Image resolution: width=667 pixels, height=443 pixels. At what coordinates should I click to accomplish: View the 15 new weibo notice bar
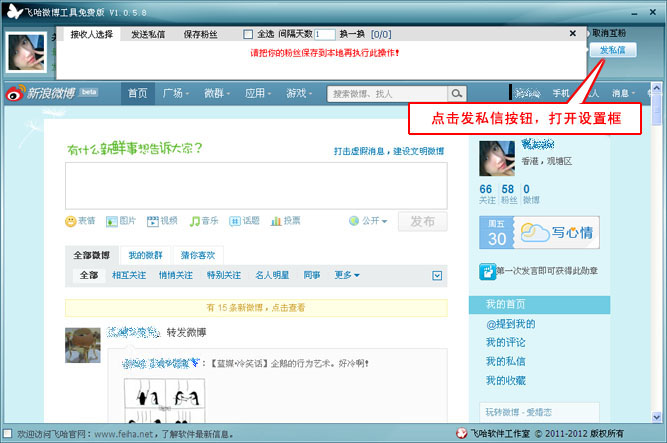[256, 308]
